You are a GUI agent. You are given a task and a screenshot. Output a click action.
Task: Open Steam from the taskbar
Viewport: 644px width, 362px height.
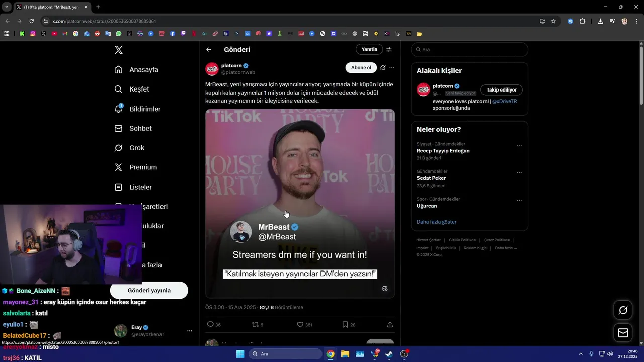(389, 354)
